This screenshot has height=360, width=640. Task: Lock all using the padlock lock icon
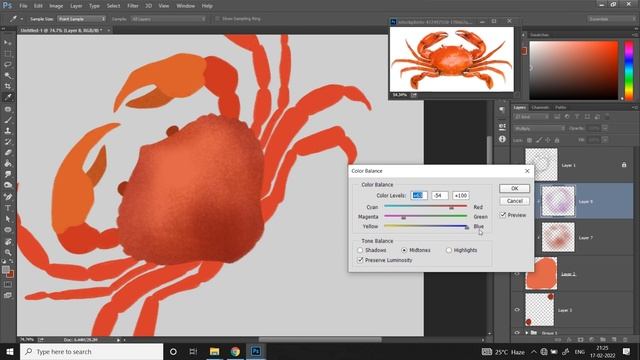[x=557, y=140]
